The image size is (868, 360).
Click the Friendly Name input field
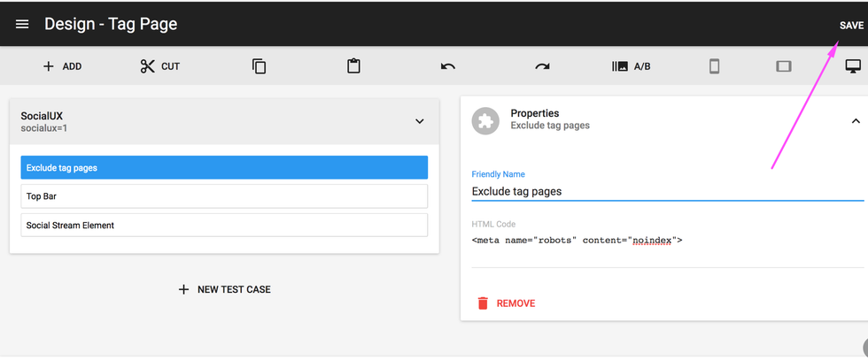click(x=664, y=191)
